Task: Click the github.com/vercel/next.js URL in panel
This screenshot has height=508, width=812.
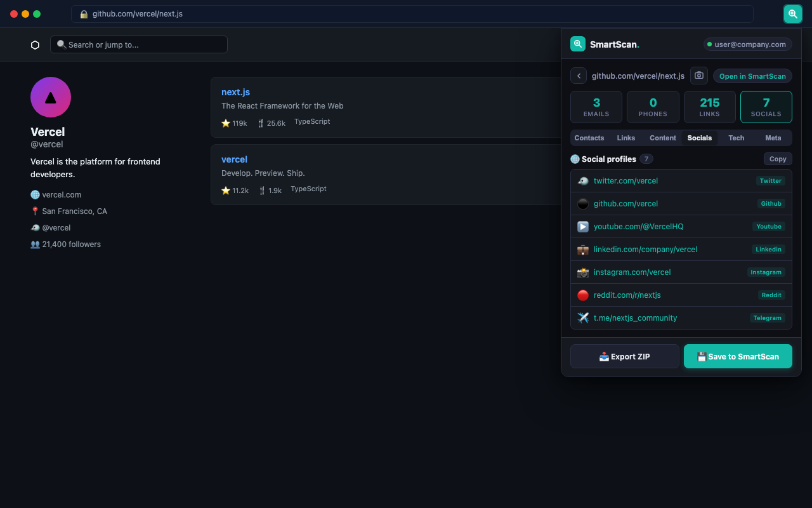Action: point(638,76)
